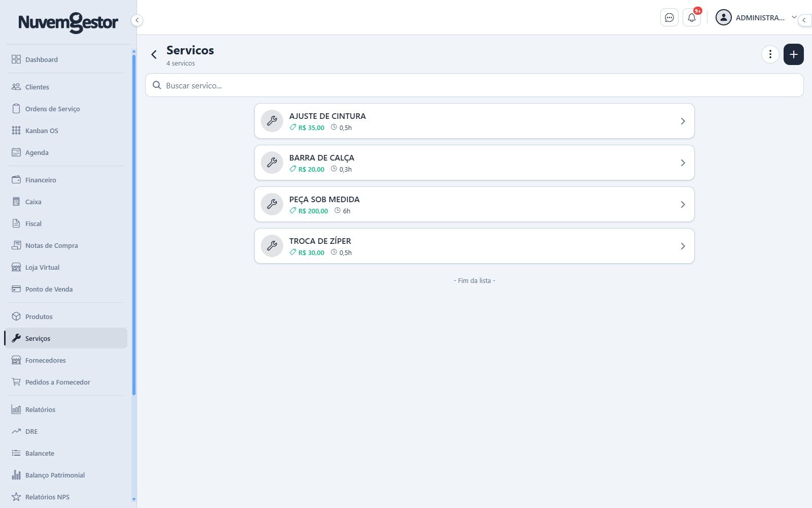Click the Agenda calendar icon

(16, 152)
